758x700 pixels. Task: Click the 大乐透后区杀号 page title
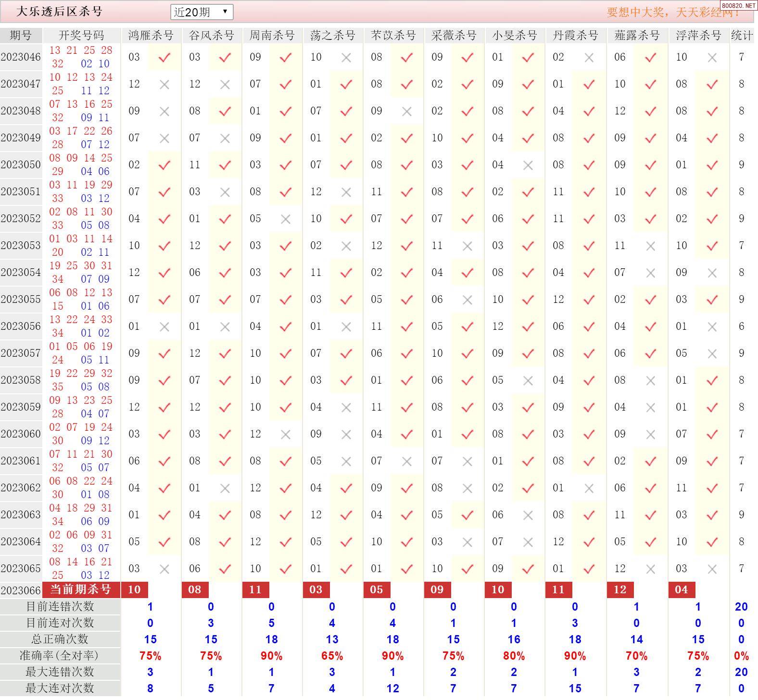pos(60,11)
